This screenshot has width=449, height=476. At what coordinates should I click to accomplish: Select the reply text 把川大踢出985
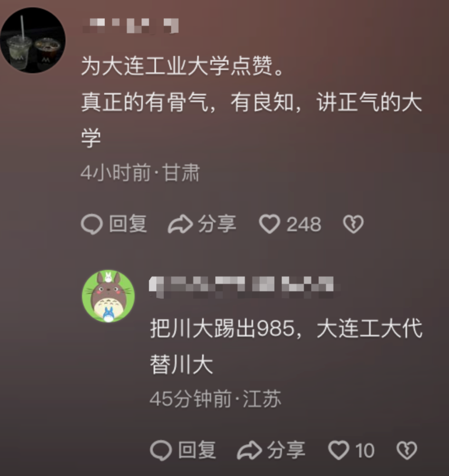click(222, 328)
